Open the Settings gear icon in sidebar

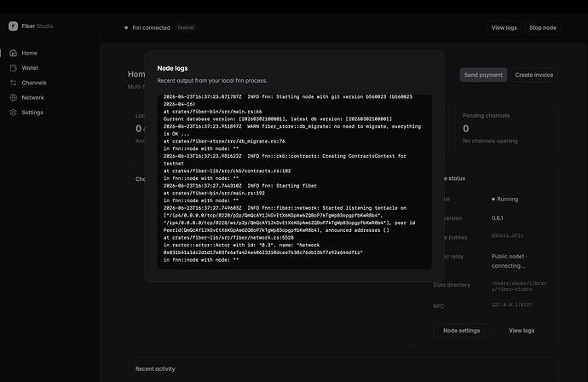(x=13, y=113)
